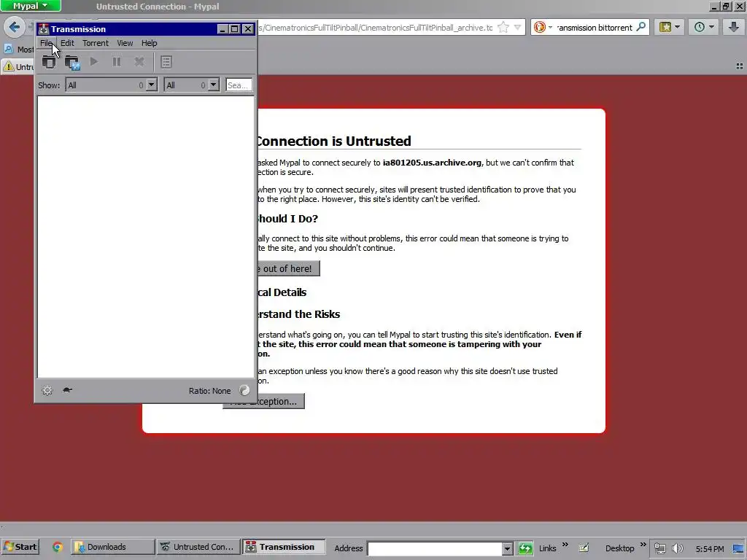Open torrent Properties toolbar icon
This screenshot has height=560, width=747.
[166, 62]
